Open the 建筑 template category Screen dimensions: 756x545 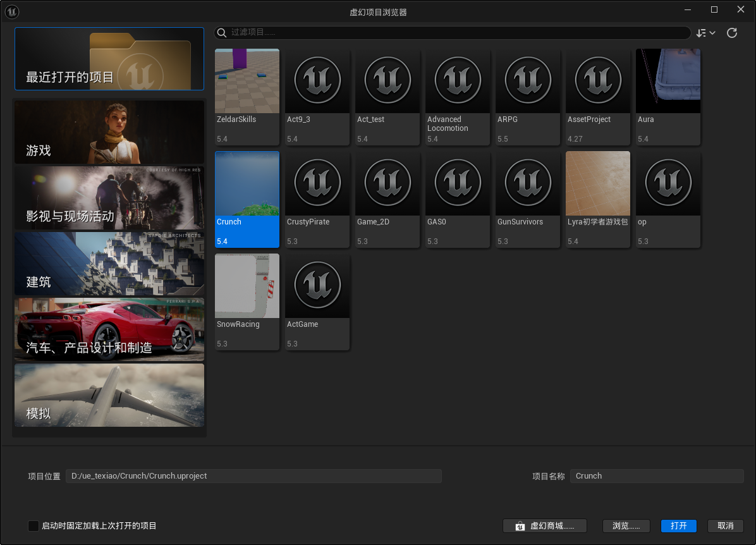109,264
